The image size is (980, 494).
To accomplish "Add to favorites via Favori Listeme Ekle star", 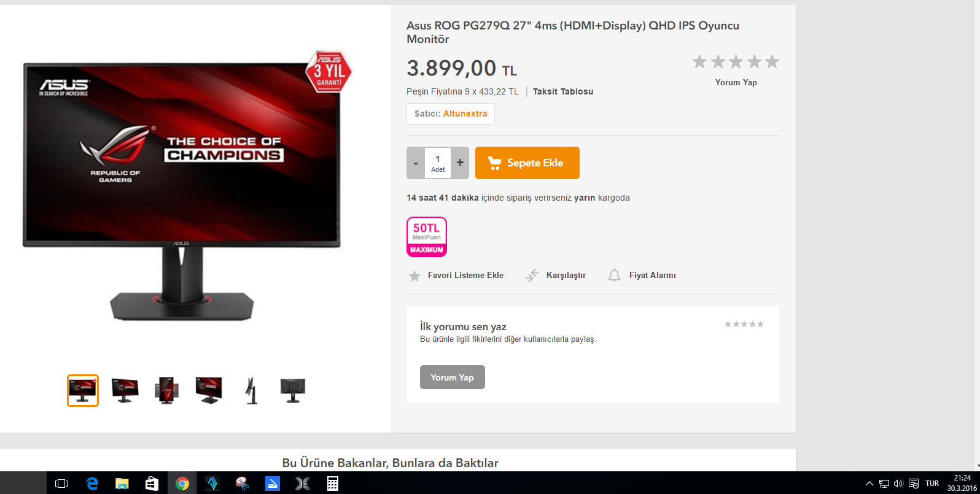I will pyautogui.click(x=414, y=276).
